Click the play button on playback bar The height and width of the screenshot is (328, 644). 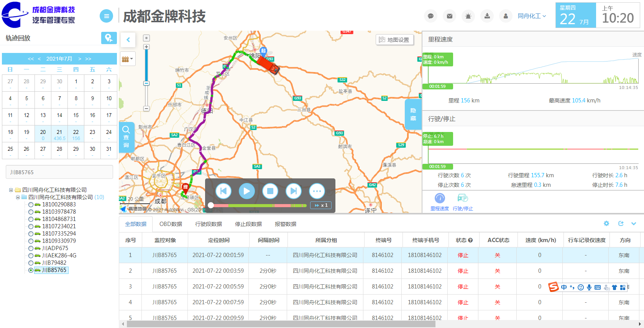[x=247, y=191]
